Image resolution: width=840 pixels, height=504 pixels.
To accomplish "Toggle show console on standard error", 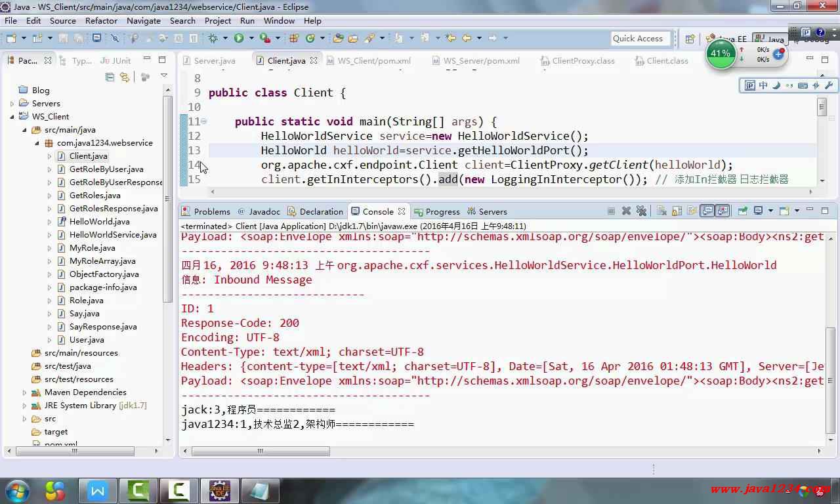I will (723, 211).
